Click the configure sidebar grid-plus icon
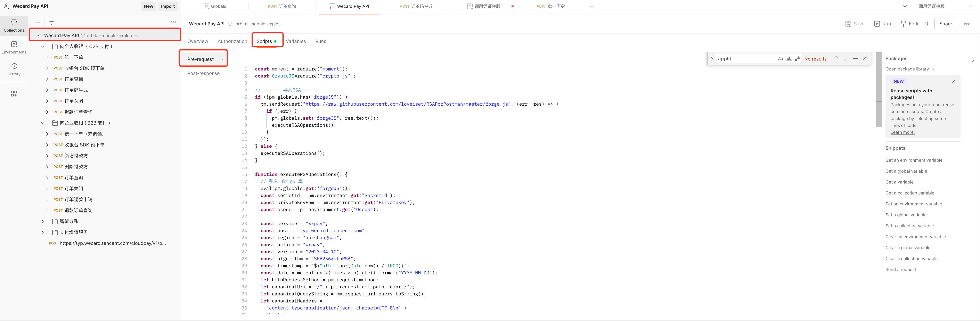980x321 pixels. [14, 94]
